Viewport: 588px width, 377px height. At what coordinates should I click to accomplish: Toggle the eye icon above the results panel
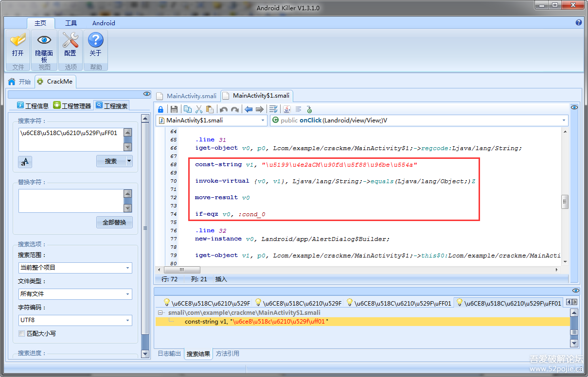pos(575,291)
